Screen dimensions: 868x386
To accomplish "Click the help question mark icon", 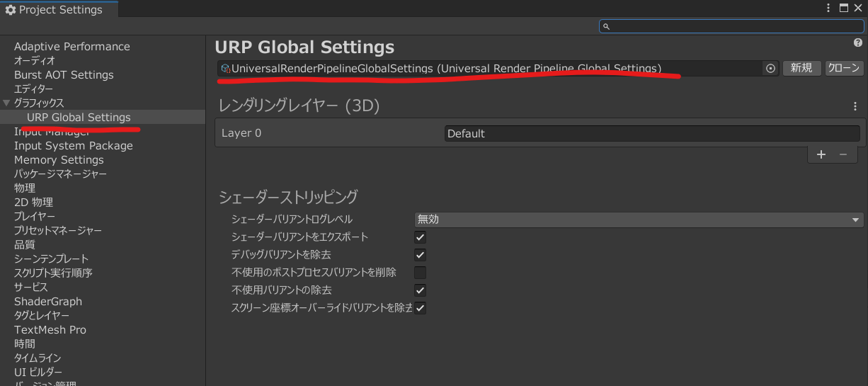I will tap(858, 43).
